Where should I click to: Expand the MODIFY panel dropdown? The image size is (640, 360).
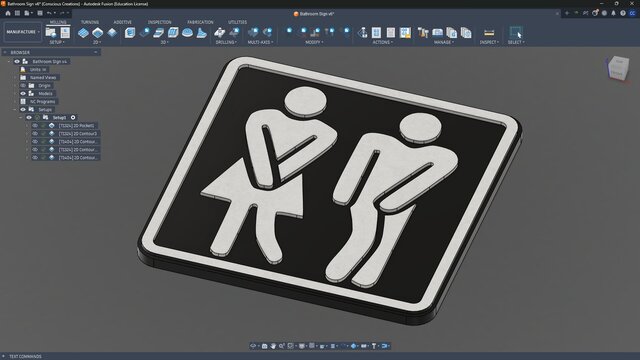coord(314,42)
